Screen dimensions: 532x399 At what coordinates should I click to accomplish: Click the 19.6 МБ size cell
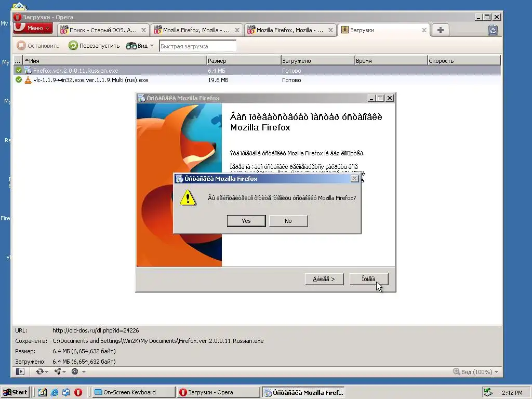tap(218, 80)
